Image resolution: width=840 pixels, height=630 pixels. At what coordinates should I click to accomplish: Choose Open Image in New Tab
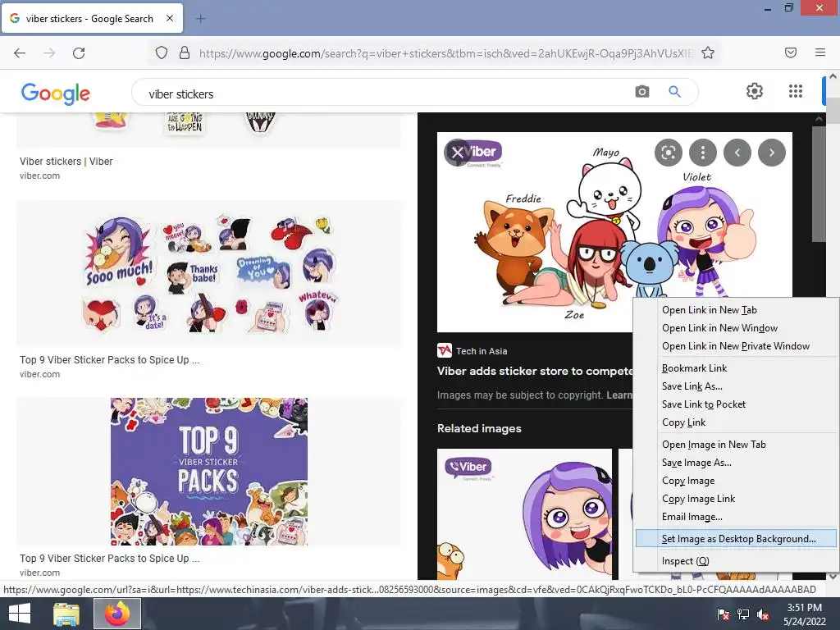pyautogui.click(x=714, y=444)
